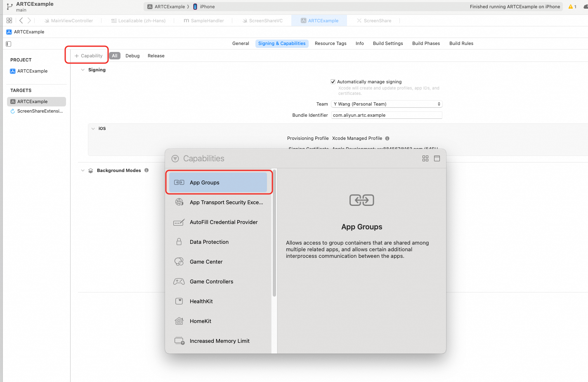
Task: Click the Background Modes layers icon
Action: pos(91,171)
